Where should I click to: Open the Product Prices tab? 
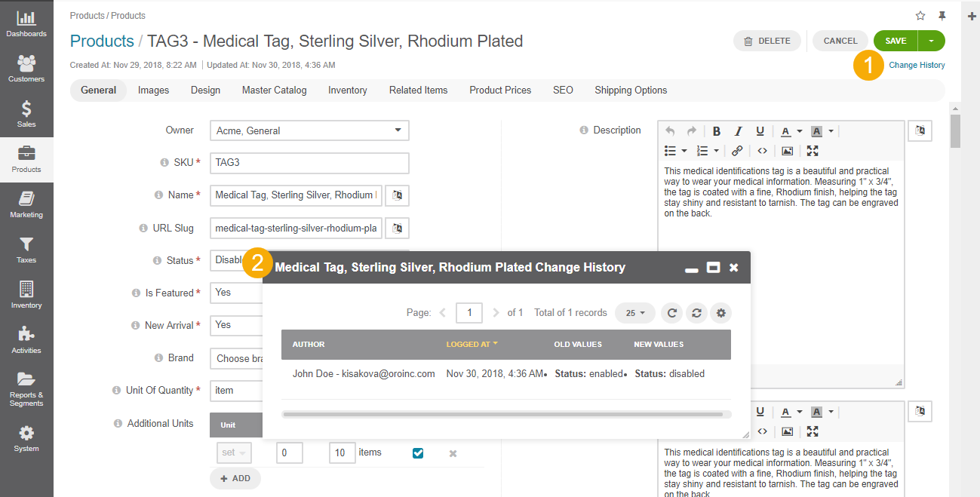coord(500,90)
